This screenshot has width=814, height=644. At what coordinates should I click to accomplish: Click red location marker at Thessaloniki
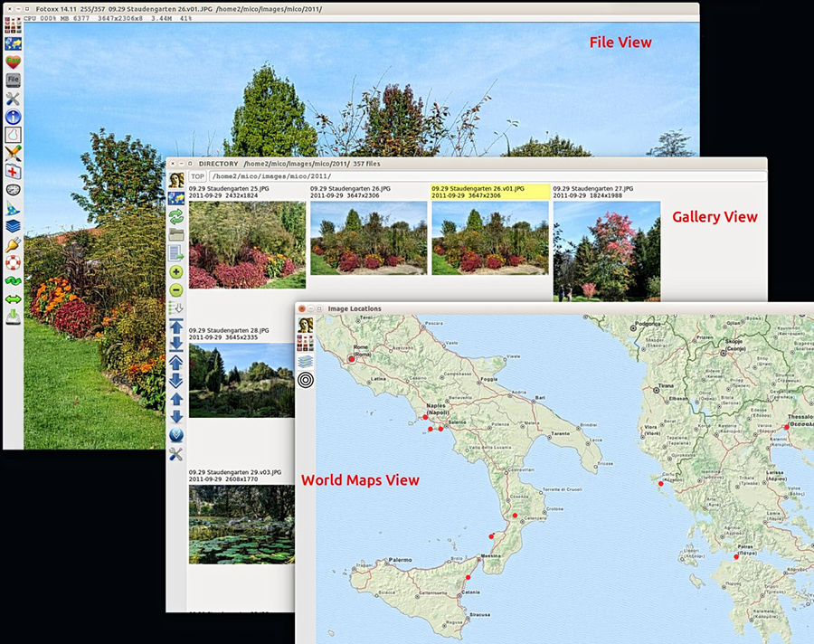coord(787,427)
